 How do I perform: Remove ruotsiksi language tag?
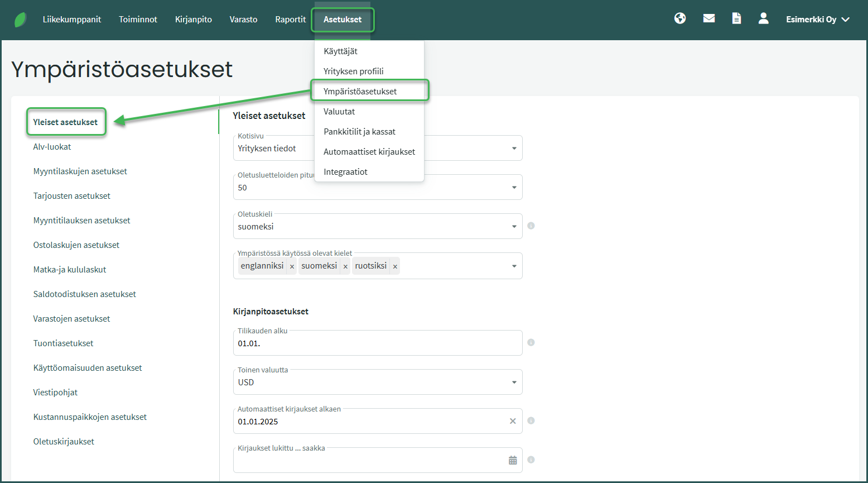pyautogui.click(x=395, y=266)
